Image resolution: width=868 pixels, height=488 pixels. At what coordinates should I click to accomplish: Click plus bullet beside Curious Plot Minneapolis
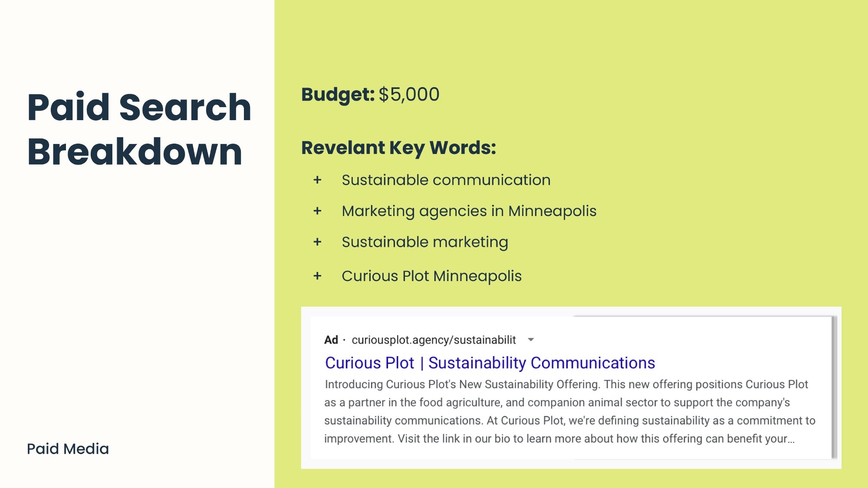pyautogui.click(x=317, y=276)
